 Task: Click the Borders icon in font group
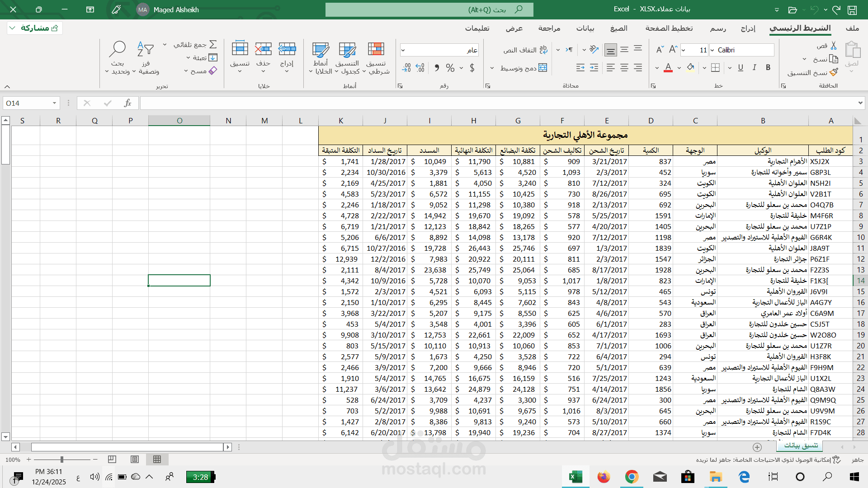tap(715, 68)
